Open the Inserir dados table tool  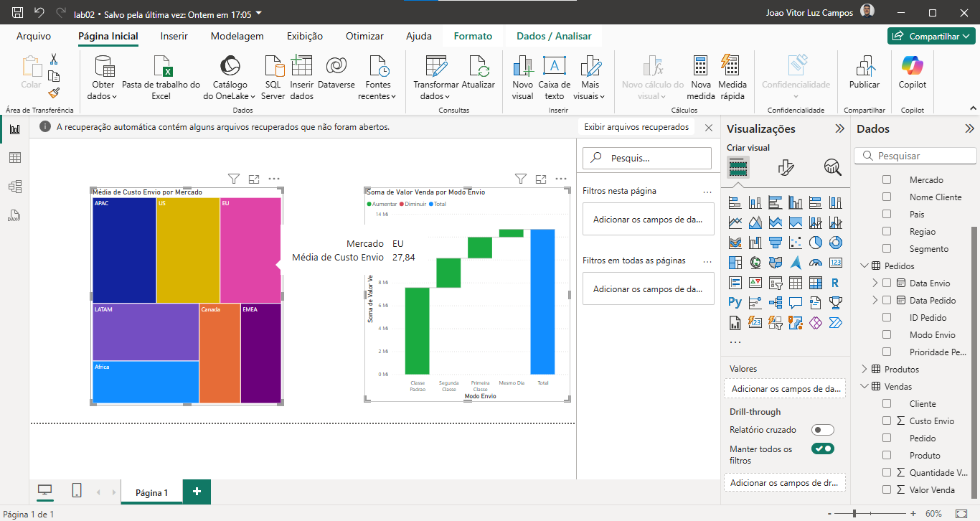coord(301,78)
